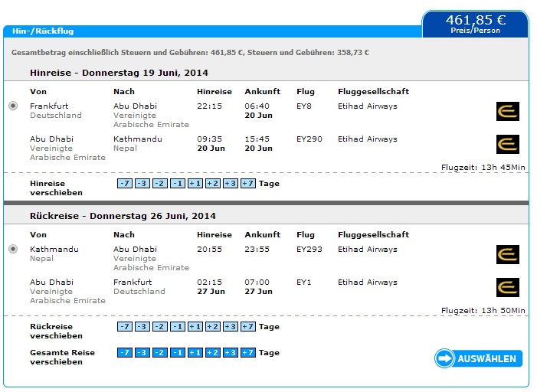Shift Hinreise by +2 days
537x392 pixels.
(213, 184)
